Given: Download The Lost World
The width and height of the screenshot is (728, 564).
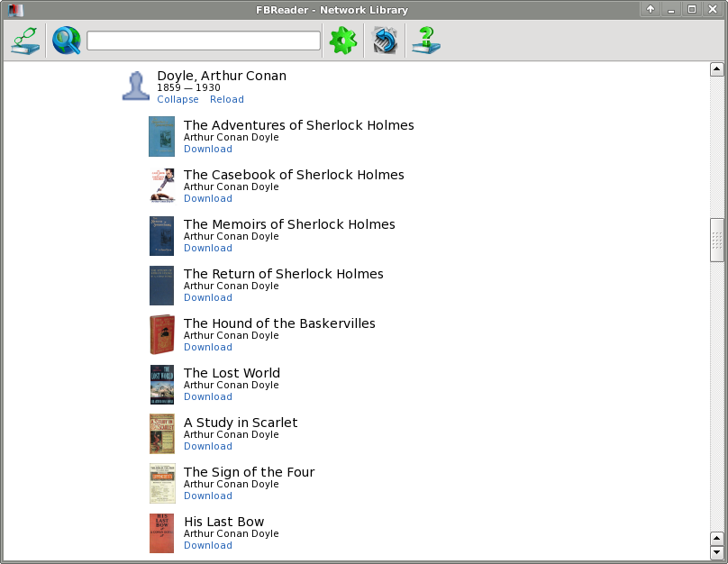Looking at the screenshot, I should [208, 397].
